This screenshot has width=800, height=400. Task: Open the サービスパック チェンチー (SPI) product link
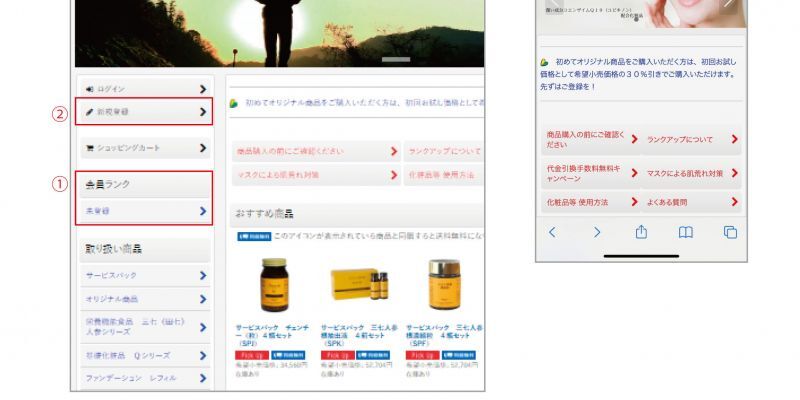(x=272, y=336)
